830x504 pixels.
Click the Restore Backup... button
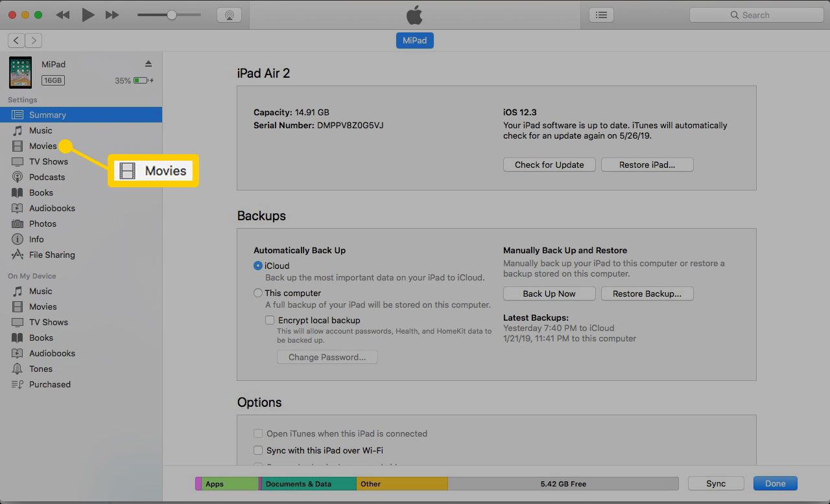click(647, 293)
